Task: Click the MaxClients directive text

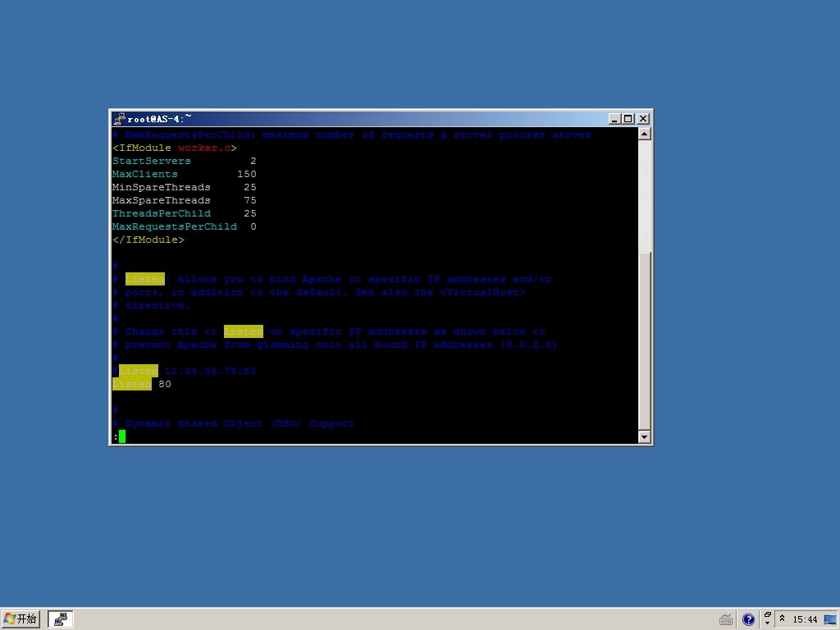Action: [x=144, y=174]
